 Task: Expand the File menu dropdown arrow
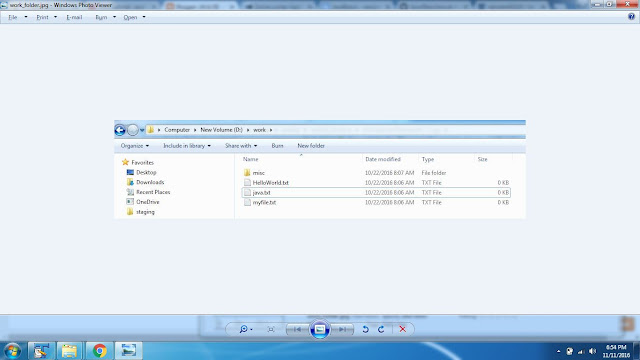[26, 17]
